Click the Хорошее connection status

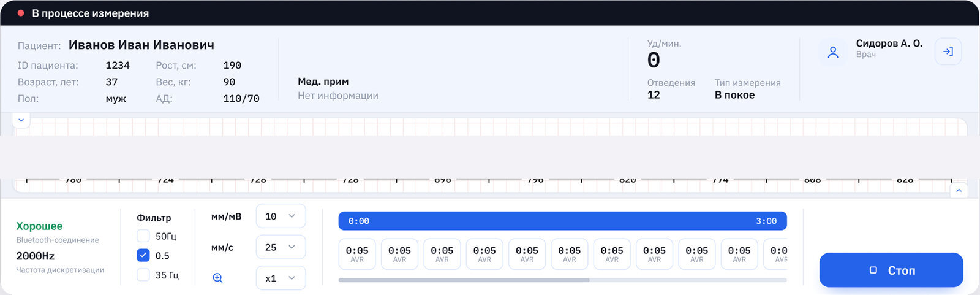coord(39,226)
